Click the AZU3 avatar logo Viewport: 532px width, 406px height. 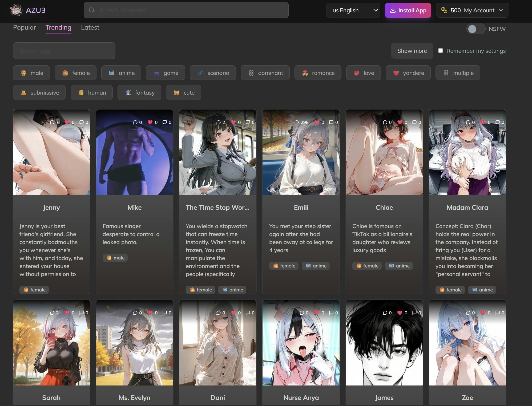tap(17, 10)
